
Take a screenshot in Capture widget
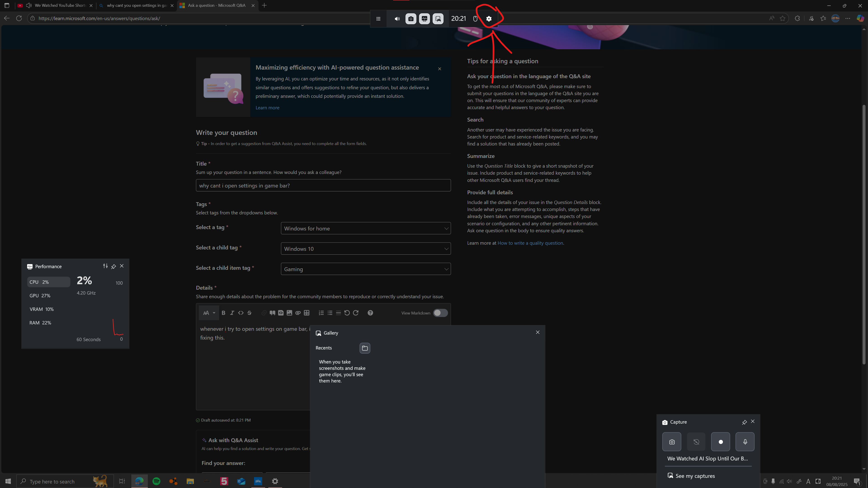tap(672, 441)
